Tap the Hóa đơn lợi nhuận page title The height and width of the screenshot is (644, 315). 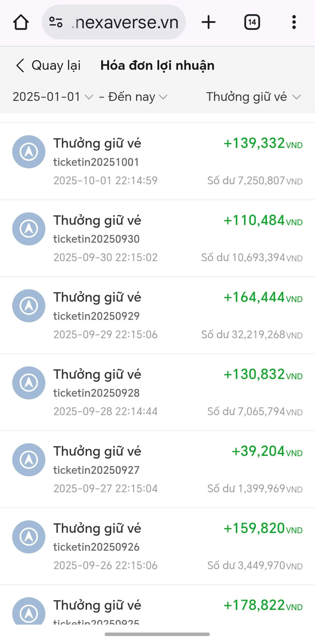(x=157, y=65)
